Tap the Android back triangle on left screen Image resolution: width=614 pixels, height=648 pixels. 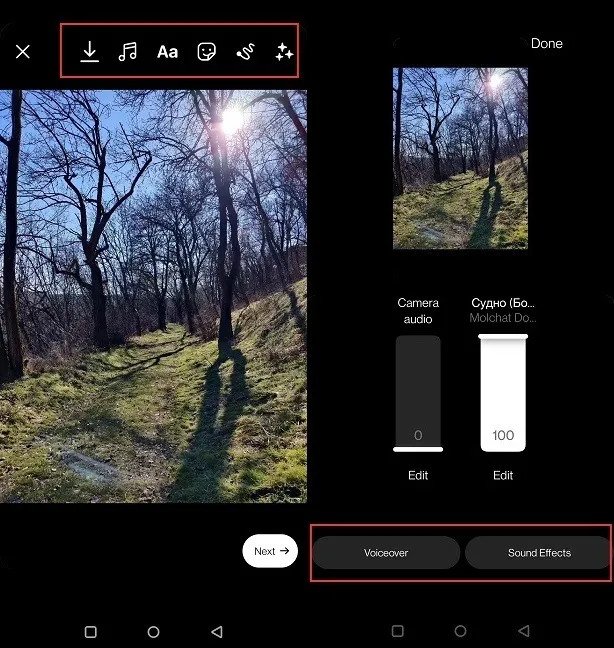point(217,631)
